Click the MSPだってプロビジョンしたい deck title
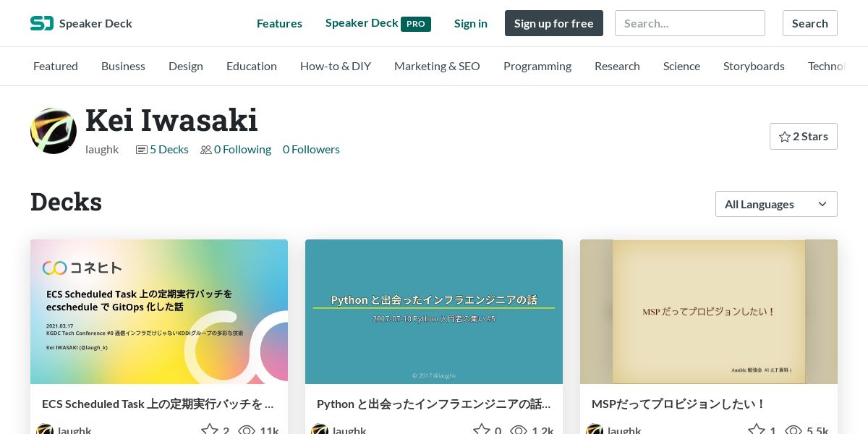 (x=678, y=404)
